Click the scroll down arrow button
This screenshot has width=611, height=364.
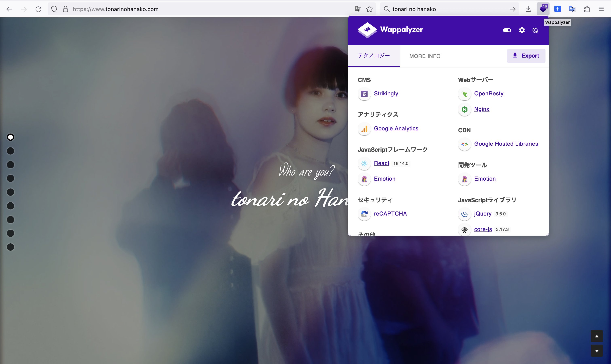coord(596,351)
